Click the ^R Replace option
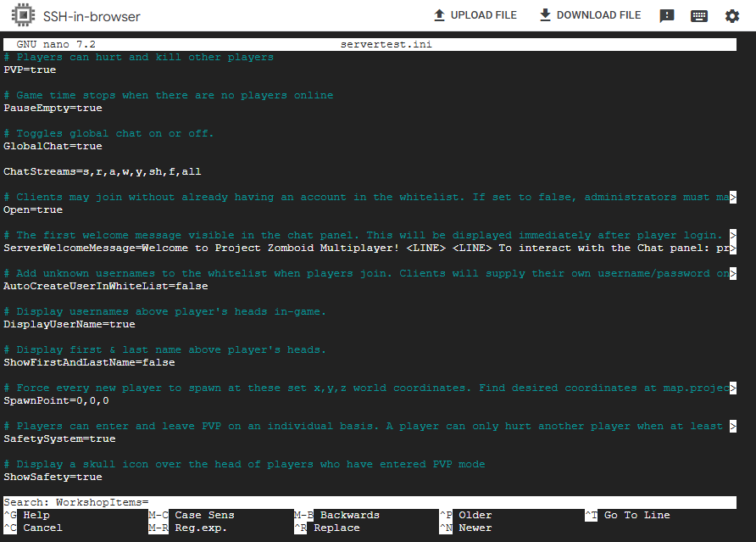Screen dimensions: 756x542 click(327, 528)
